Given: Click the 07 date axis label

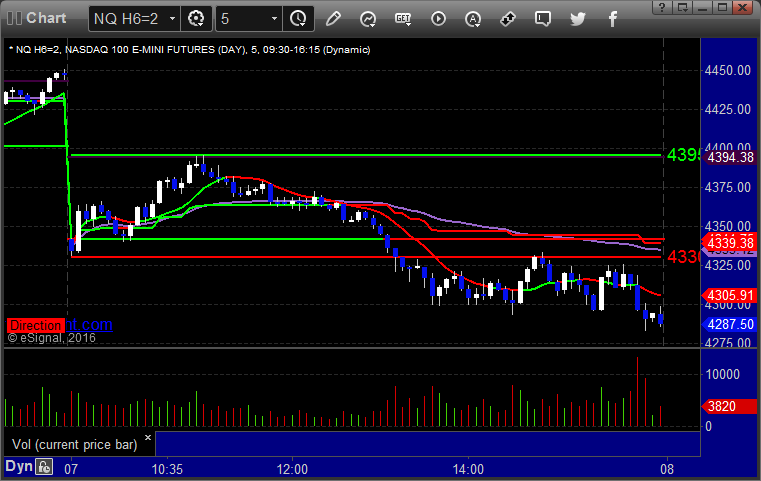Looking at the screenshot, I should (71, 469).
